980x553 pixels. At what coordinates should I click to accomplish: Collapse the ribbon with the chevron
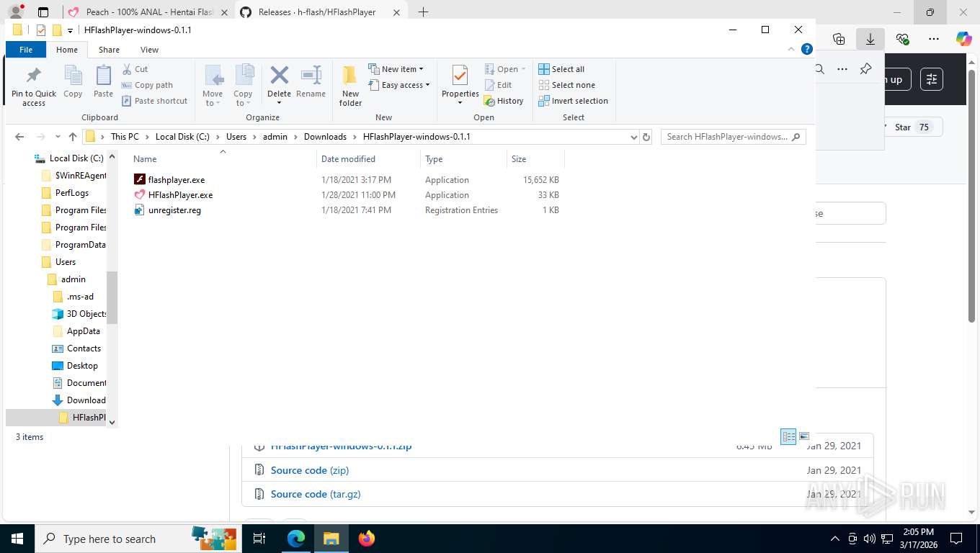pos(793,50)
